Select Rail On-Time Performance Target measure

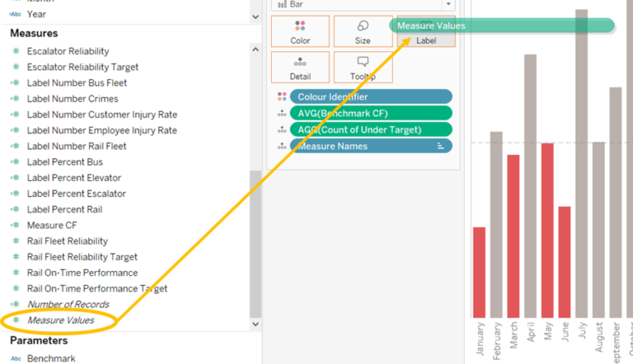coord(97,288)
